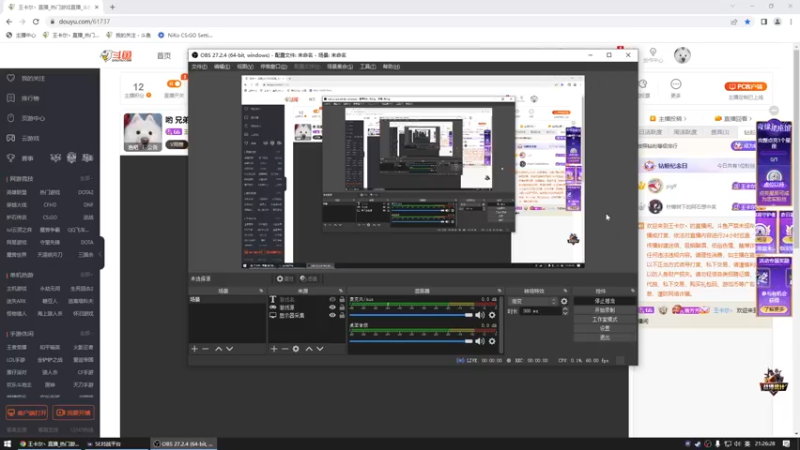
Task: Add a new source in OBS
Action: coord(274,349)
